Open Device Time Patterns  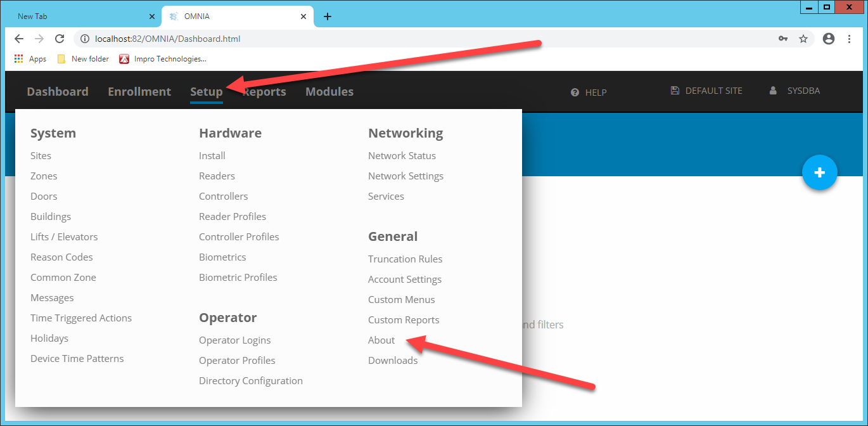(77, 359)
